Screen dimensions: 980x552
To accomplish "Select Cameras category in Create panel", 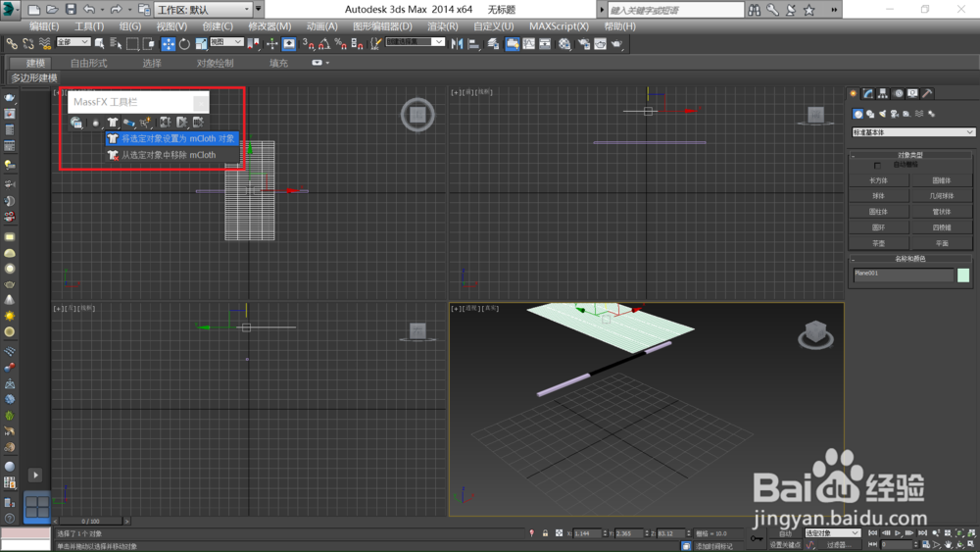I will [895, 114].
